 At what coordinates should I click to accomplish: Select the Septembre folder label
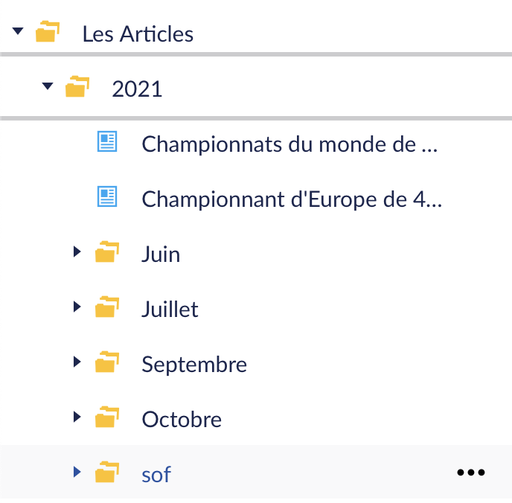coord(194,365)
